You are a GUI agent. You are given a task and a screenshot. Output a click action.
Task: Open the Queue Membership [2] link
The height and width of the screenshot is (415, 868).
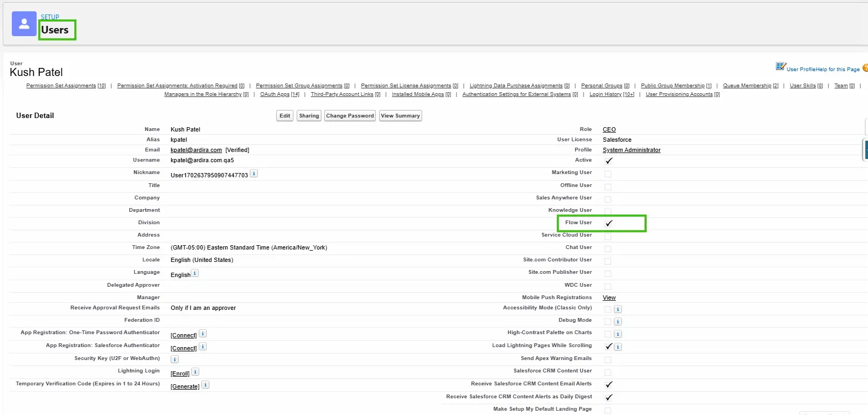coord(751,86)
